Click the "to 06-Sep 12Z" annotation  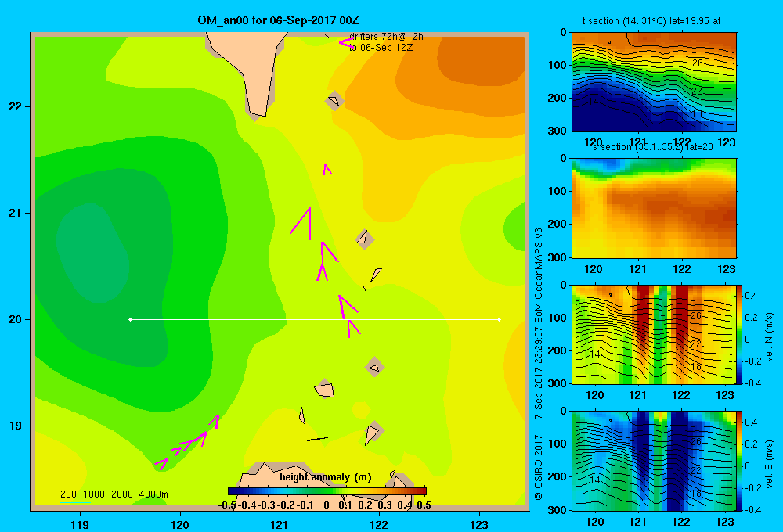point(381,48)
